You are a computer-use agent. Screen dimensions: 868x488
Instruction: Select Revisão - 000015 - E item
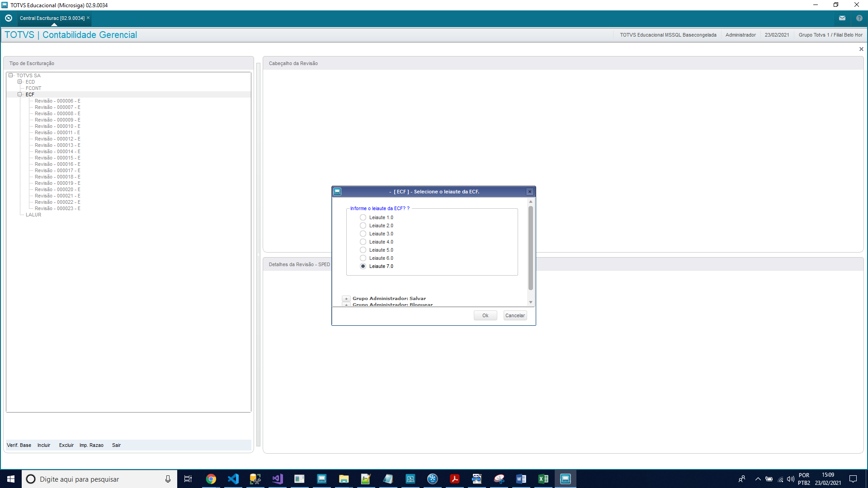pos(57,158)
